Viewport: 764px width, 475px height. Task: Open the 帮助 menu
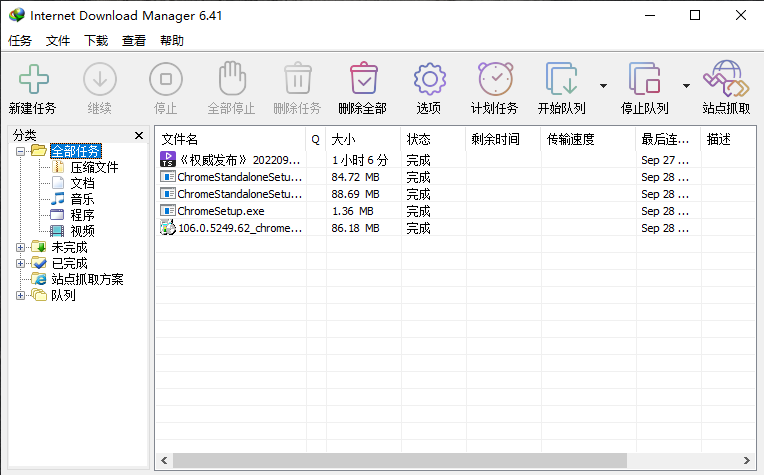point(172,40)
